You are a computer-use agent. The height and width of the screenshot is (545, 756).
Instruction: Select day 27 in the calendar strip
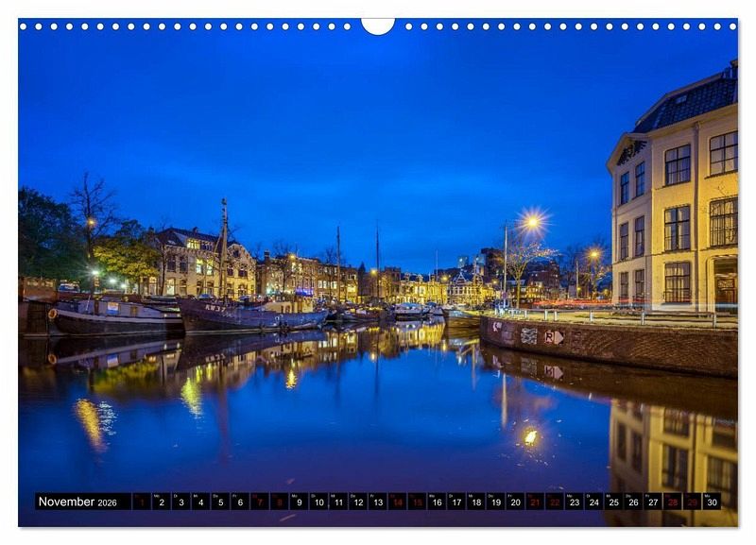coord(653,502)
